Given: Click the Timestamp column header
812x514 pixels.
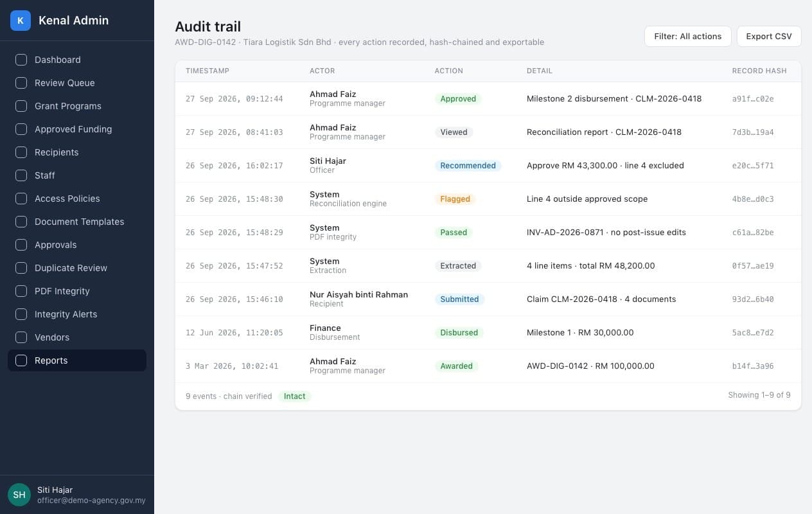Looking at the screenshot, I should (x=207, y=71).
